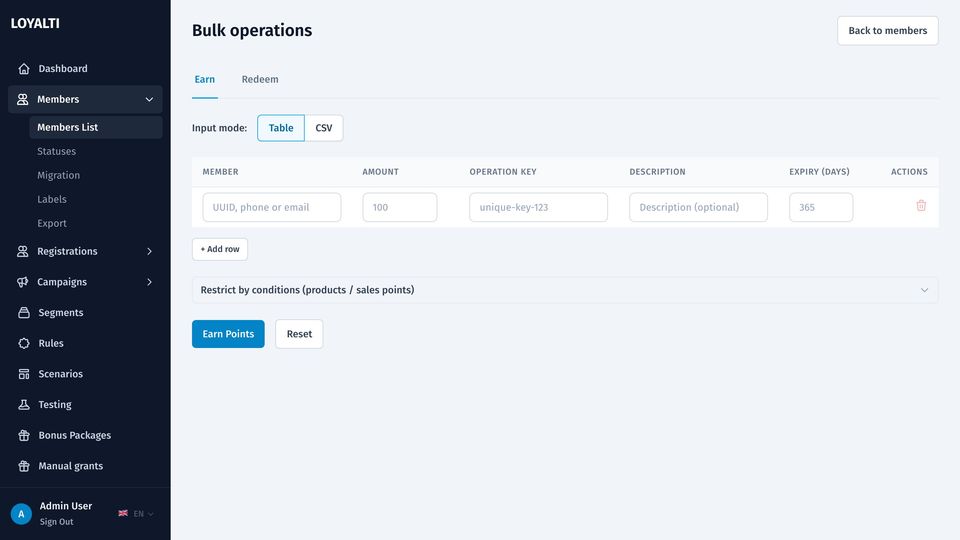Expand the Campaigns submenu chevron
960x540 pixels.
click(149, 282)
